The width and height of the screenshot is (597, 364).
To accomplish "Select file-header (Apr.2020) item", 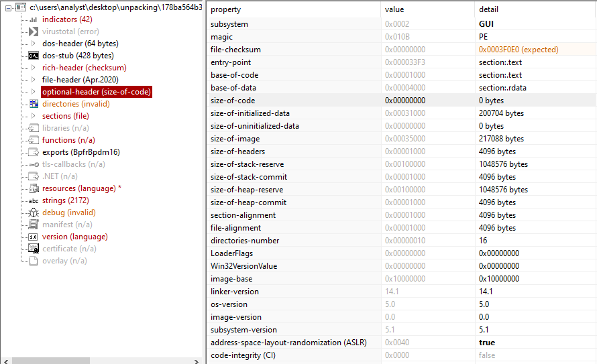I will click(x=80, y=80).
